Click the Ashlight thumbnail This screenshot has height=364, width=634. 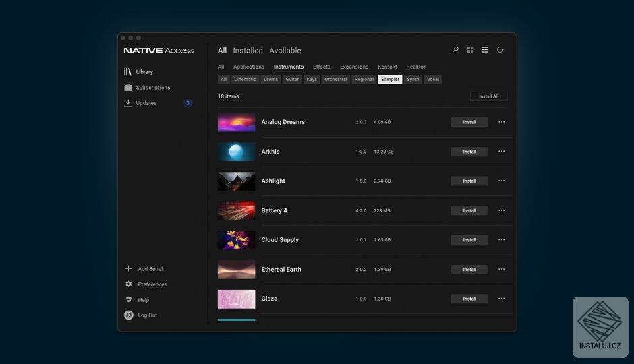click(237, 181)
